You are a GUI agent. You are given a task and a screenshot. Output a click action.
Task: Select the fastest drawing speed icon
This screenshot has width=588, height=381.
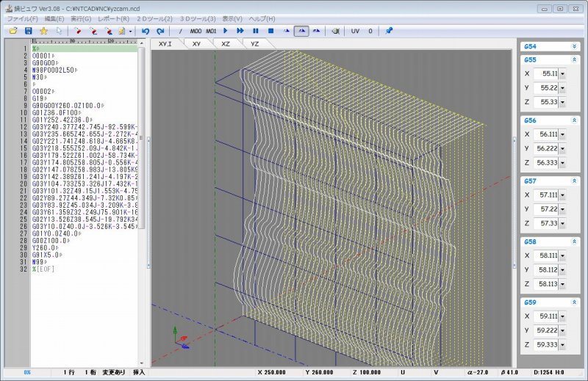pos(317,31)
